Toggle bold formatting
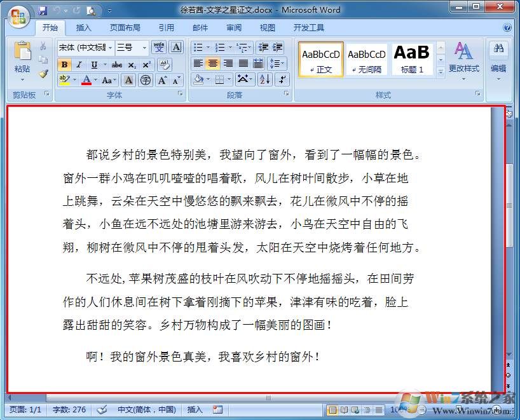The height and width of the screenshot is (420, 520). (x=64, y=65)
